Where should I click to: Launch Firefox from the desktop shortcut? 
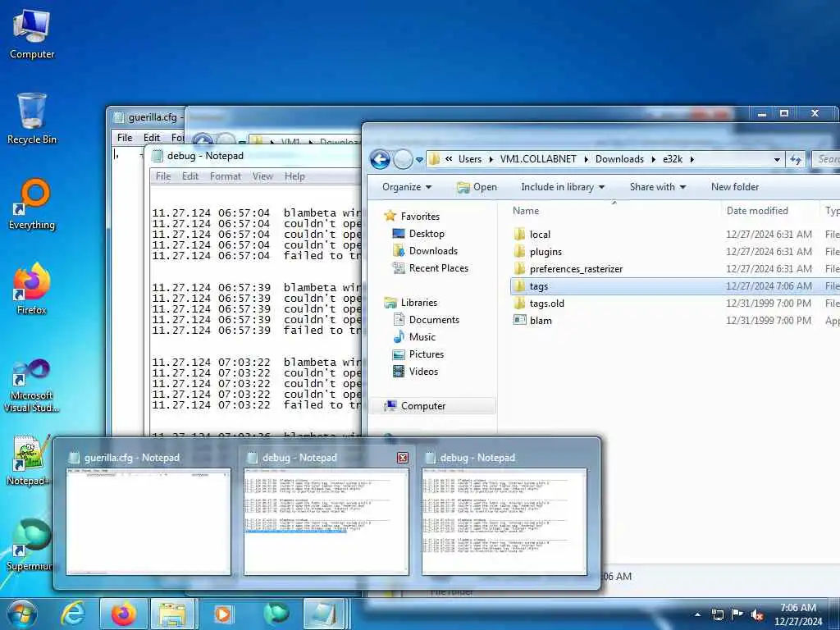(x=32, y=290)
